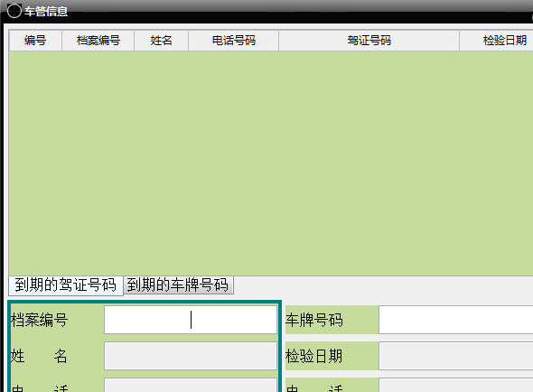Switch to 到期的车牌号码 tab
Screen dimensions: 533x392
click(178, 285)
